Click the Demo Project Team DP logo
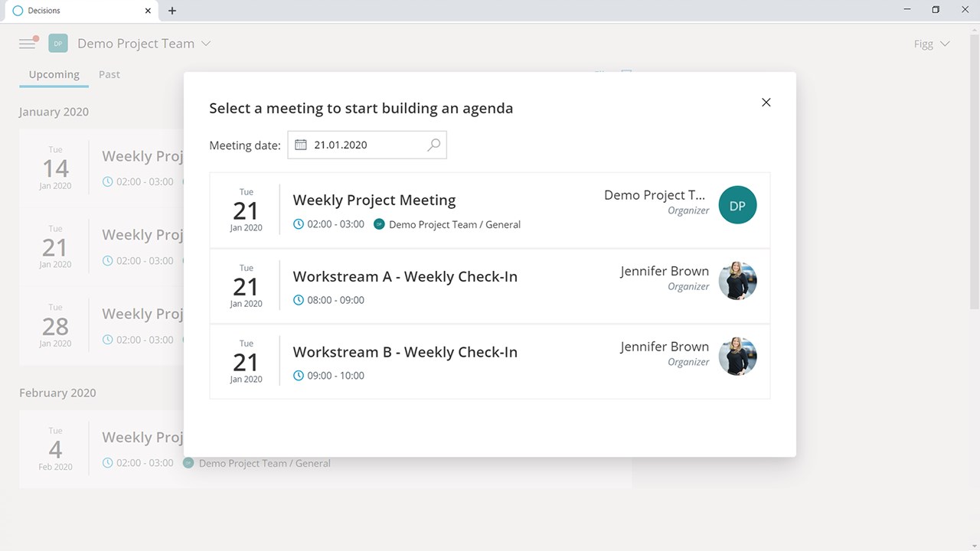This screenshot has width=980, height=551. pyautogui.click(x=58, y=44)
